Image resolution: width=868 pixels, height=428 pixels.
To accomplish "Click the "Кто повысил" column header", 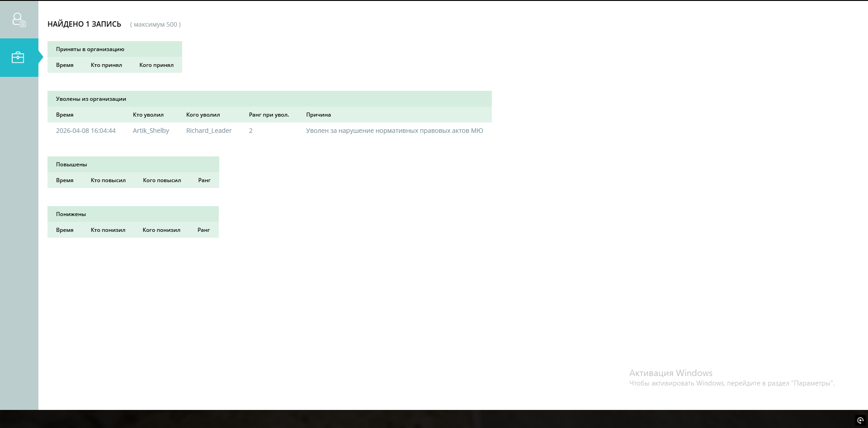I will (108, 180).
